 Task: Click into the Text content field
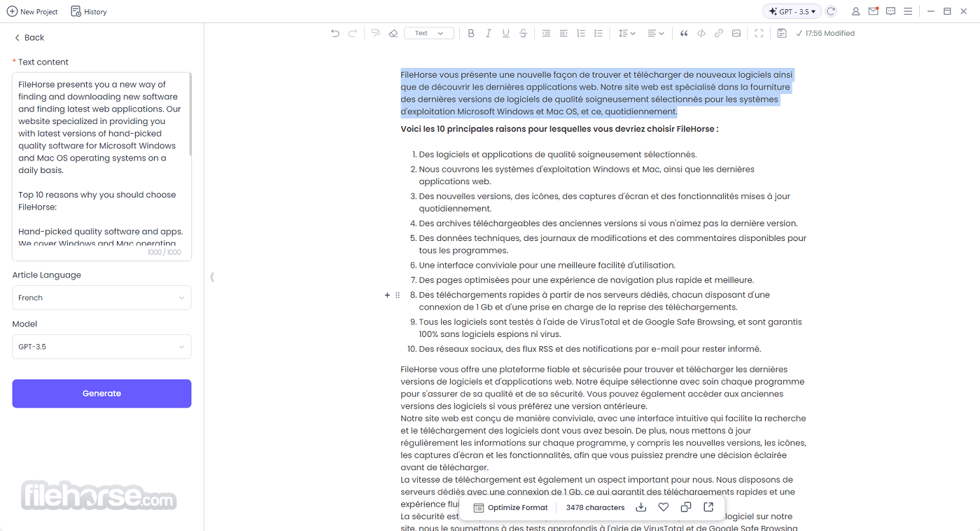(x=101, y=167)
